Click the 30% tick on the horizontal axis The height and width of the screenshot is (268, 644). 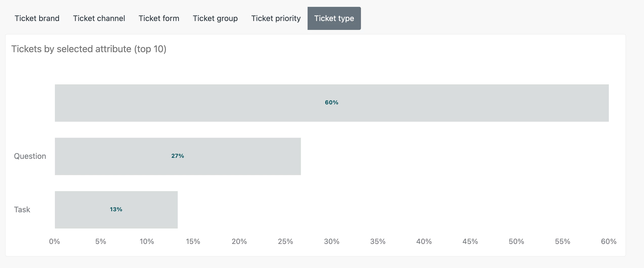(x=332, y=241)
